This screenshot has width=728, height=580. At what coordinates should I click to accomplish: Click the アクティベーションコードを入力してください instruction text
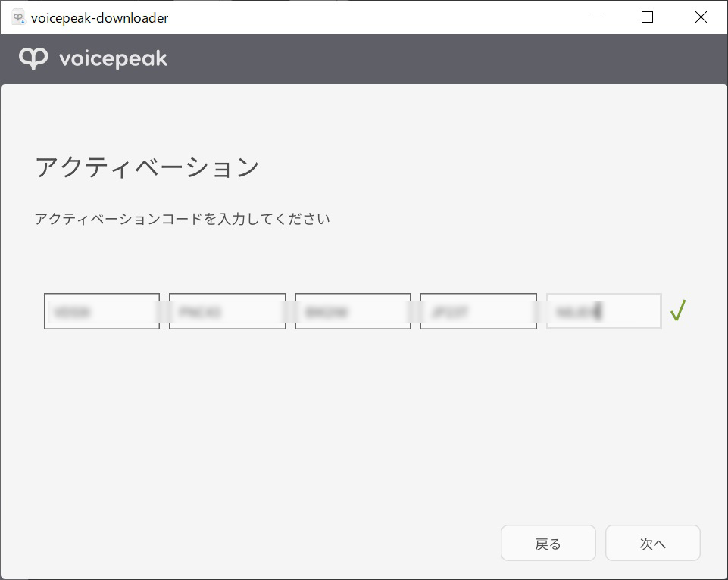[x=183, y=219]
